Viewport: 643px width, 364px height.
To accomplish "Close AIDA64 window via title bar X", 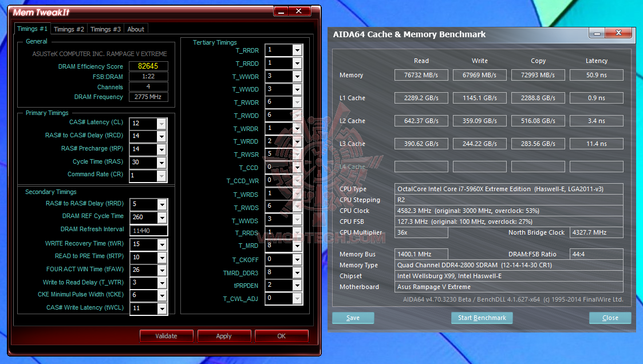I will [x=619, y=33].
